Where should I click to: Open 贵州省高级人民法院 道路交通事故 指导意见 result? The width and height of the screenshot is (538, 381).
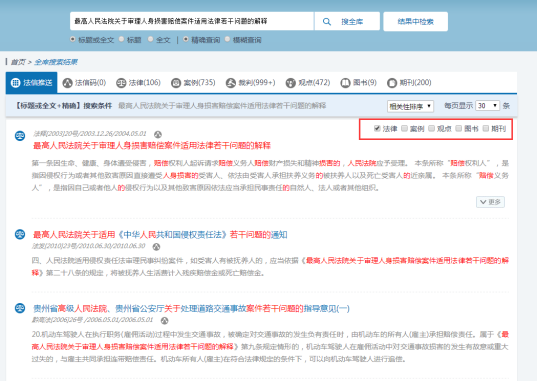(x=191, y=308)
